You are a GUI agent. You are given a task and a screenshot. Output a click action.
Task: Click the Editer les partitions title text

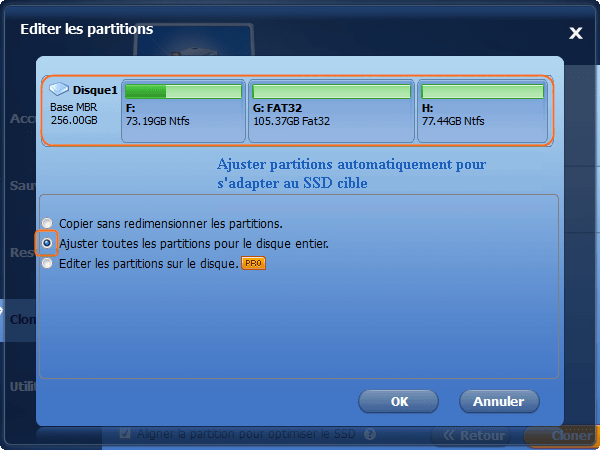(87, 29)
